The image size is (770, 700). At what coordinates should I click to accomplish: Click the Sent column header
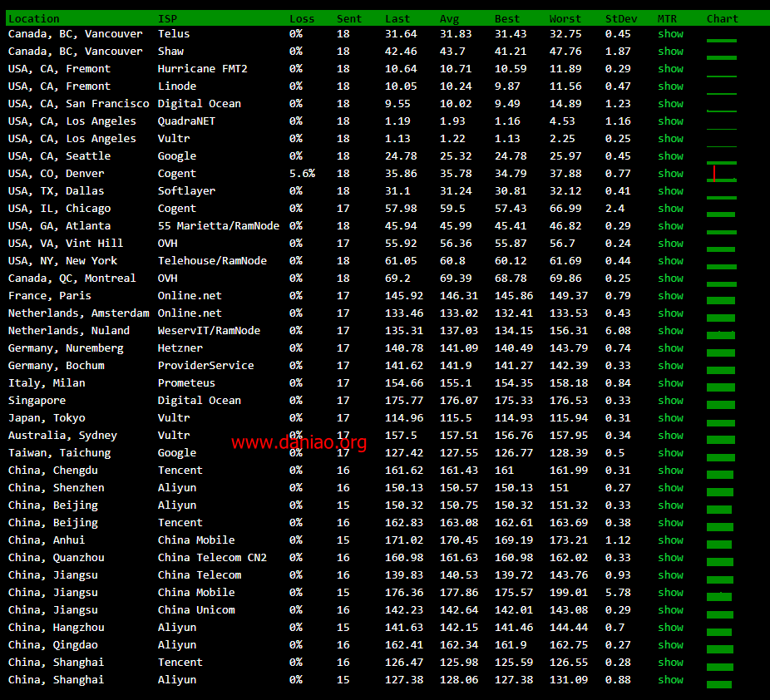tap(349, 18)
